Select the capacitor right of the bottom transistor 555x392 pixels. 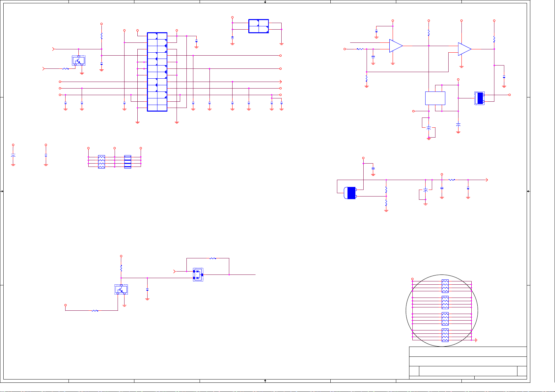pos(147,290)
